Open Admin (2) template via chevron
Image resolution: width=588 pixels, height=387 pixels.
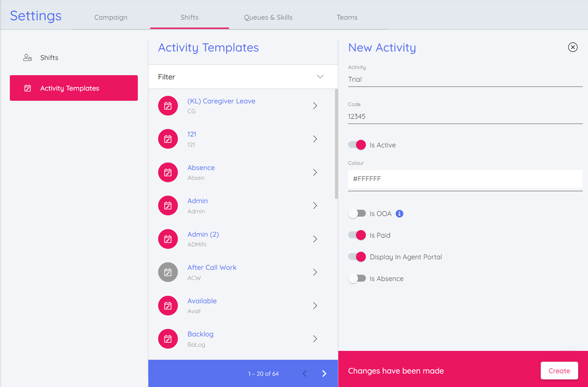coord(315,239)
